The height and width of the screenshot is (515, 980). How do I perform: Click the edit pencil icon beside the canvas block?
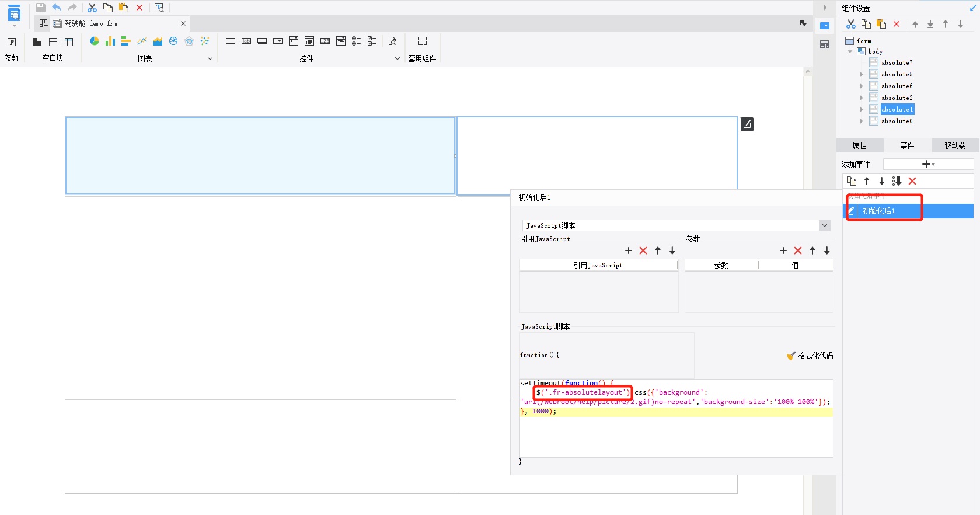747,124
